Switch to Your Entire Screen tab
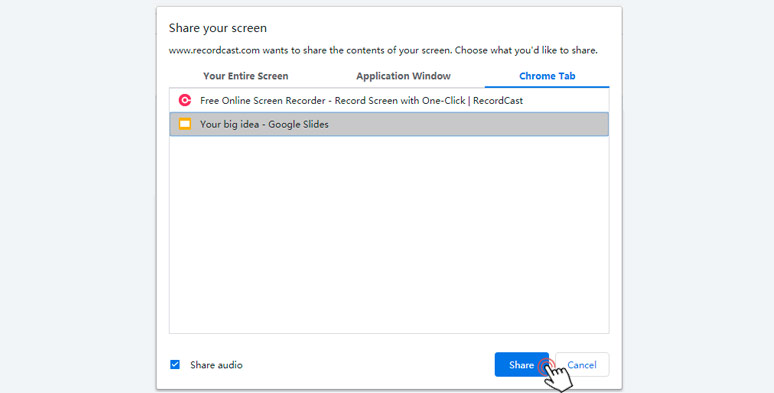 point(245,76)
